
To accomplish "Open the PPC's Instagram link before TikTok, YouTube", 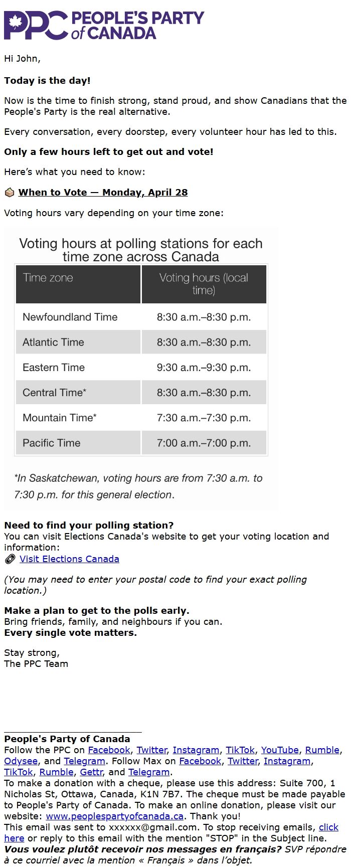I will (x=196, y=750).
